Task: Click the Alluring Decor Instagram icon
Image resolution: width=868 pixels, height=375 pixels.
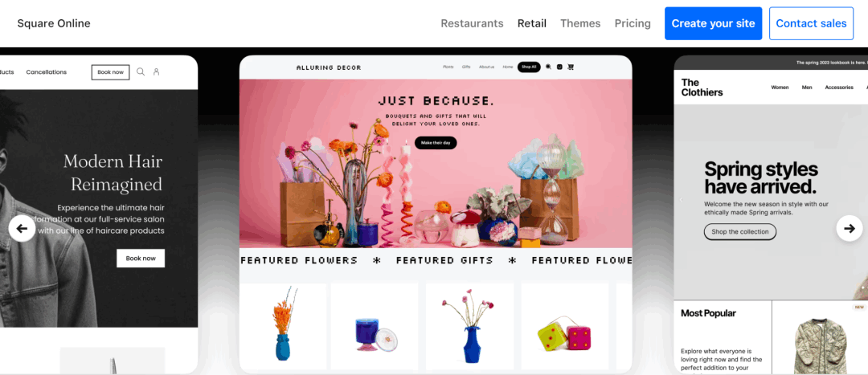Action: click(x=559, y=67)
